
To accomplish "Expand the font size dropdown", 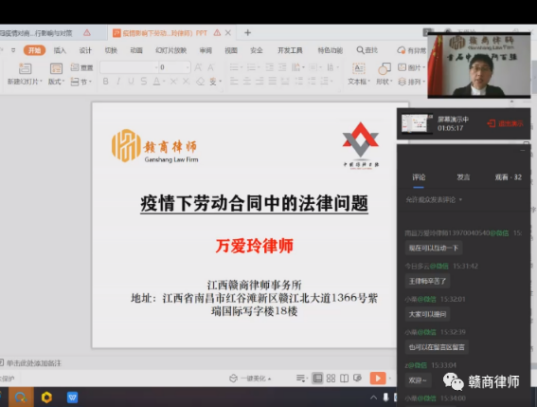I will pyautogui.click(x=188, y=67).
